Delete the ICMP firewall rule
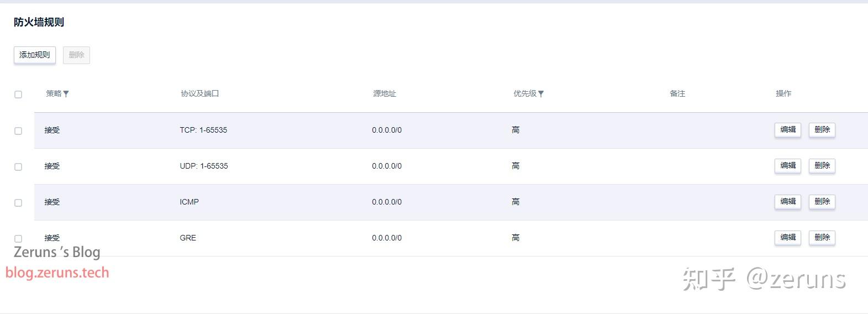 point(822,202)
